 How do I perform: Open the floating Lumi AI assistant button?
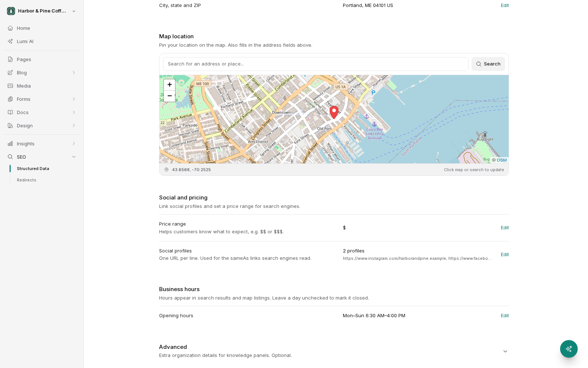569,349
